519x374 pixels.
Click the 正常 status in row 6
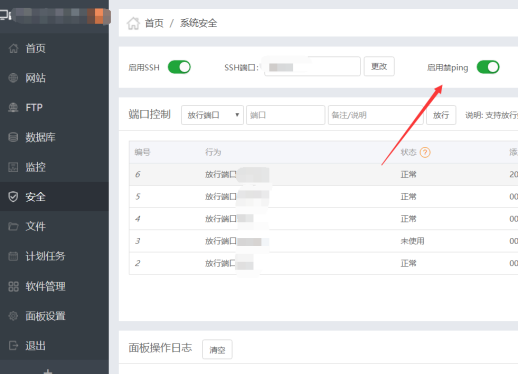coord(409,174)
